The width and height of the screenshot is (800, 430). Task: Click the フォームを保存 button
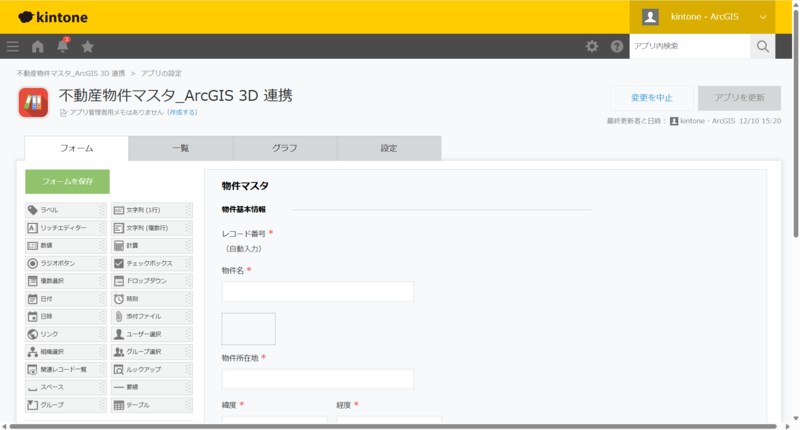(67, 182)
